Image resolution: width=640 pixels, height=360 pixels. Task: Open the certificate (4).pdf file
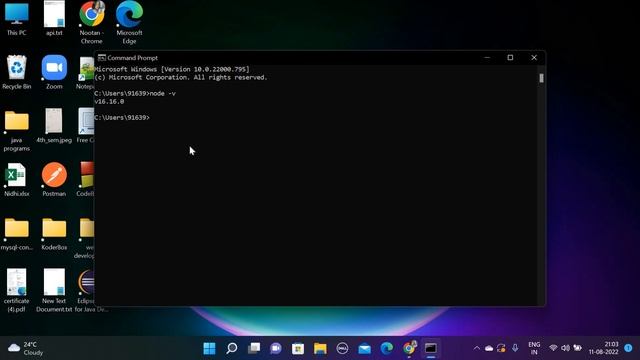[x=17, y=290]
